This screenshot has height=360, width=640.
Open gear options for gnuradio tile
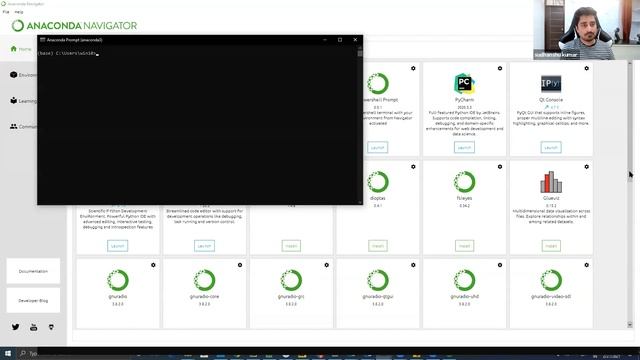[153, 265]
